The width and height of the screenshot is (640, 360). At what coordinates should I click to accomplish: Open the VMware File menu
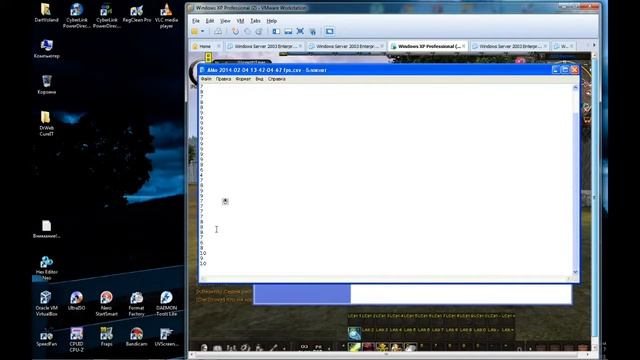click(196, 21)
